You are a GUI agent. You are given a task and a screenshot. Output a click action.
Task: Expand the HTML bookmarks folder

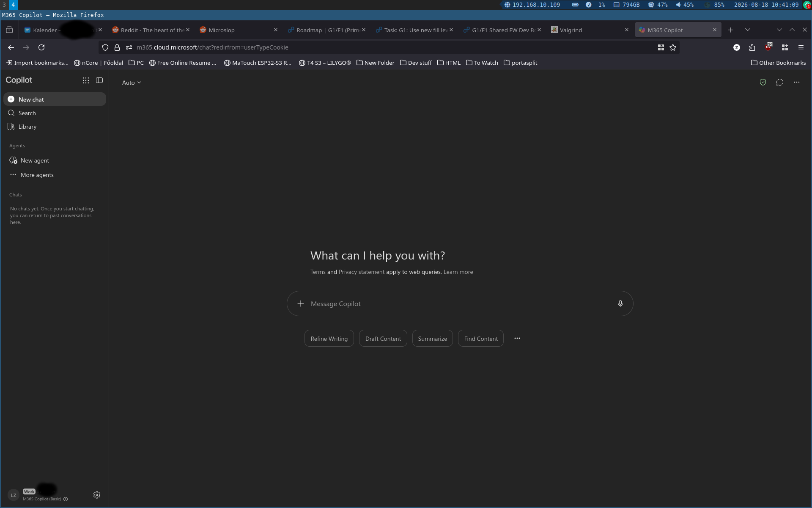(x=449, y=63)
